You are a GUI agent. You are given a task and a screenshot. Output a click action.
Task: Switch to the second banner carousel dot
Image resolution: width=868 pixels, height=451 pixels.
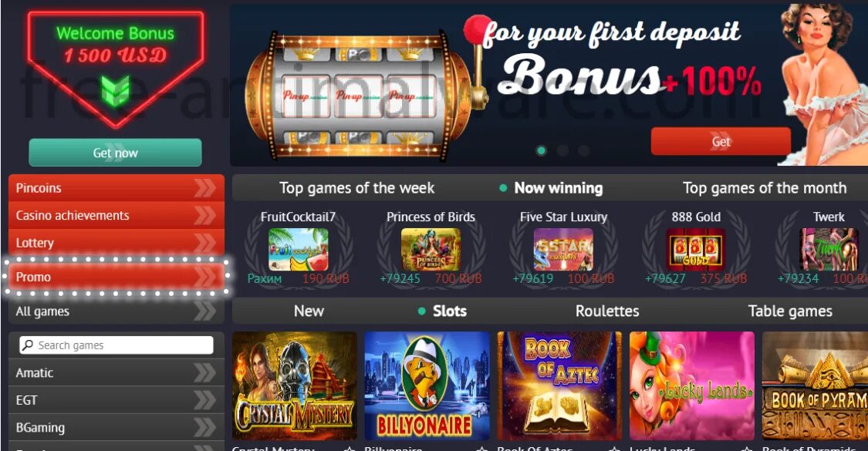coord(562,150)
